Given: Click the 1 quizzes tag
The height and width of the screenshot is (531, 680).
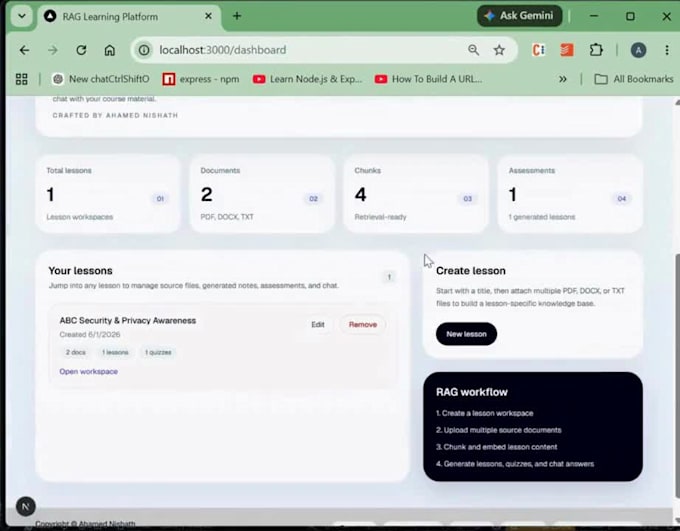Looking at the screenshot, I should pyautogui.click(x=158, y=352).
